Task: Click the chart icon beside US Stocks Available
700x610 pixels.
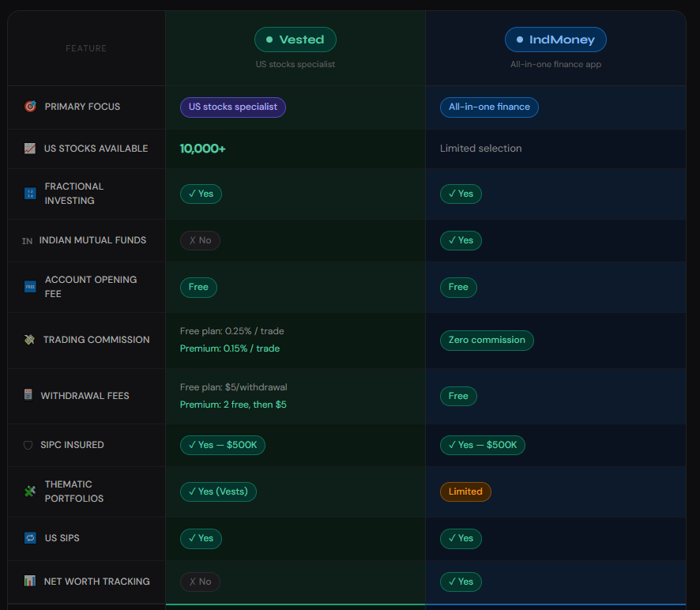Action: point(30,149)
